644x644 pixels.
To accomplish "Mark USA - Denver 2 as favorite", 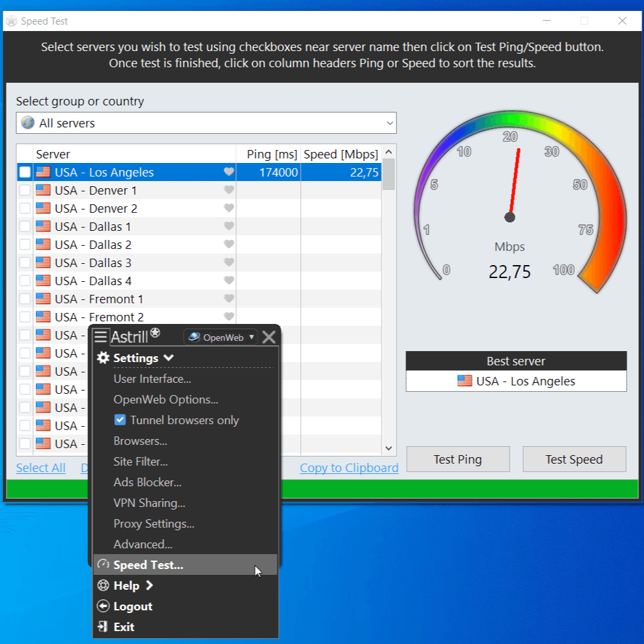I will tap(229, 208).
